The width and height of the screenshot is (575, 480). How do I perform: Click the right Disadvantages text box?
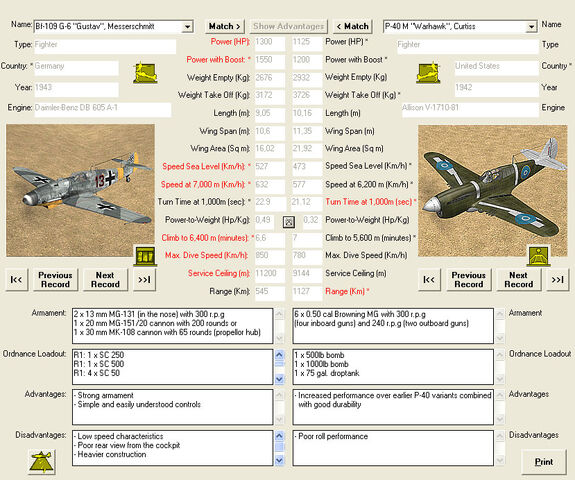[x=393, y=448]
